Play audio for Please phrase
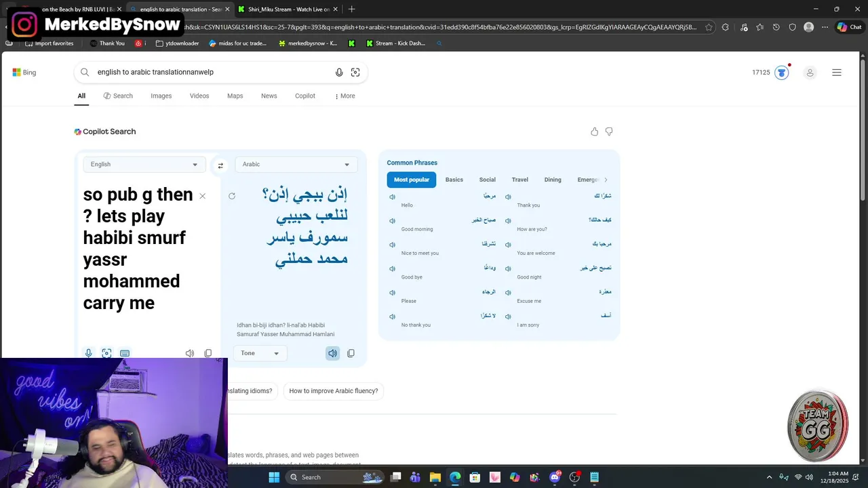 pyautogui.click(x=392, y=293)
